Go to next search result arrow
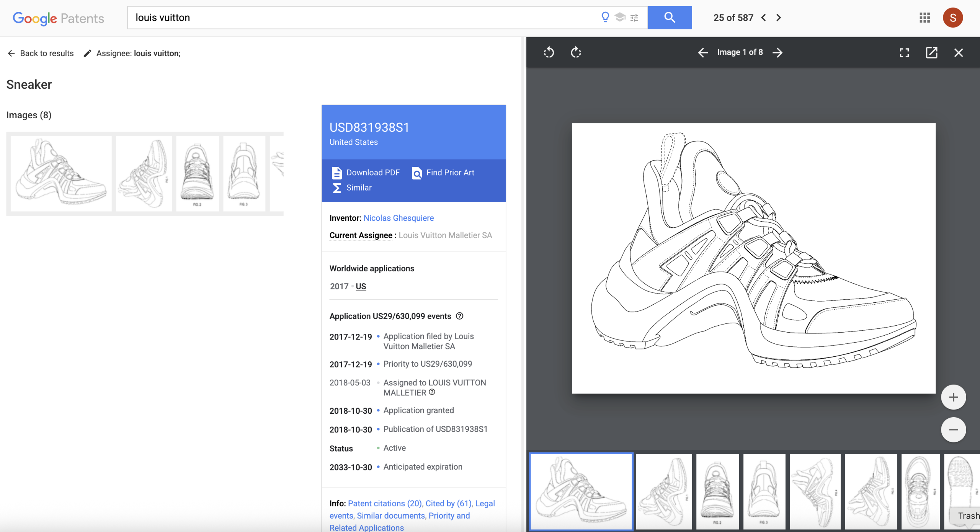 click(778, 18)
